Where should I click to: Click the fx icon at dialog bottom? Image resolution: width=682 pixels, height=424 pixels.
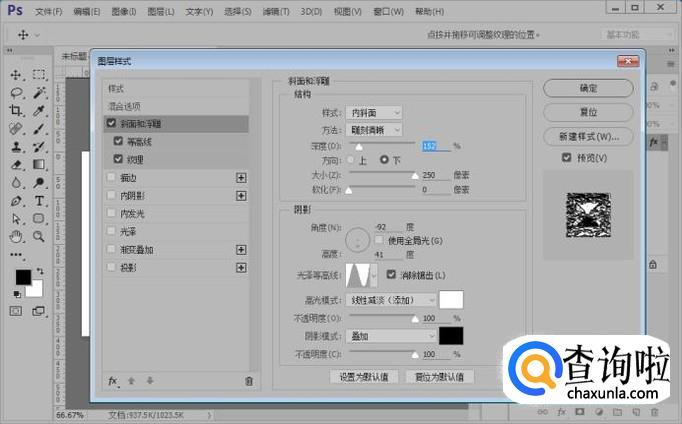pyautogui.click(x=113, y=381)
